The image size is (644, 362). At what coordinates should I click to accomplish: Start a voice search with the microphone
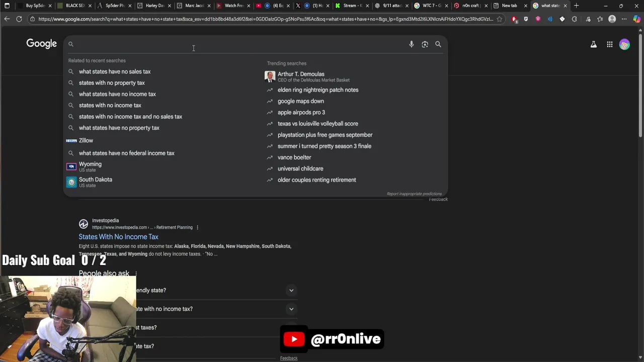[x=411, y=44]
